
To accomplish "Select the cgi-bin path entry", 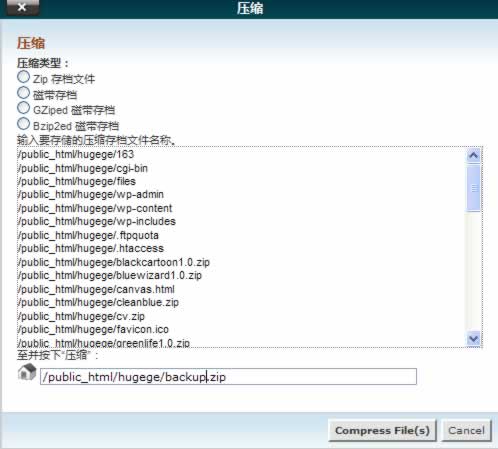I will [83, 168].
